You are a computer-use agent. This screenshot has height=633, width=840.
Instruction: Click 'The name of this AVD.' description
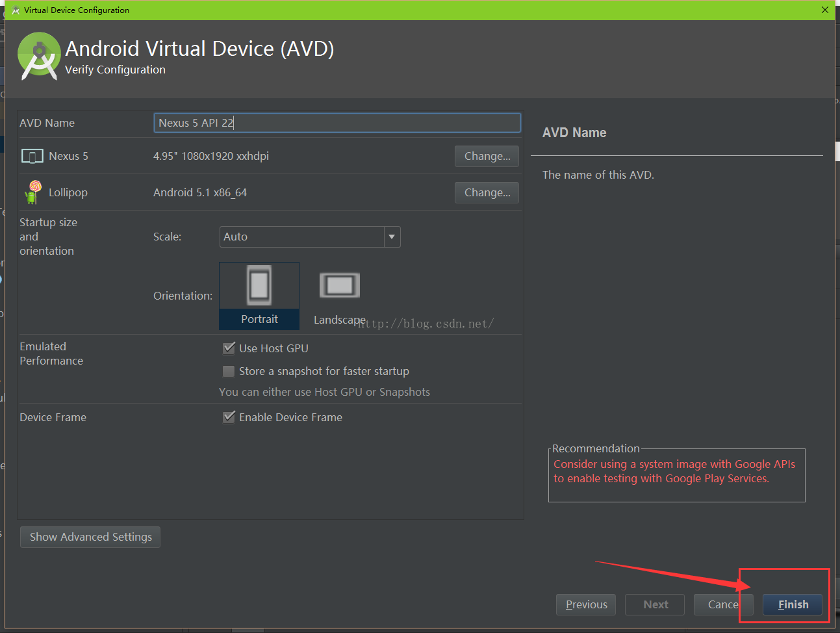[x=598, y=175]
